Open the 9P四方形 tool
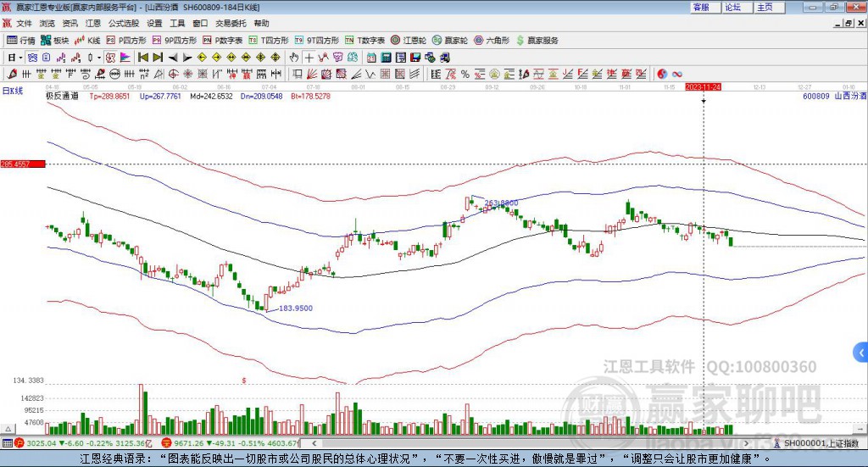The width and height of the screenshot is (868, 467). coord(175,41)
